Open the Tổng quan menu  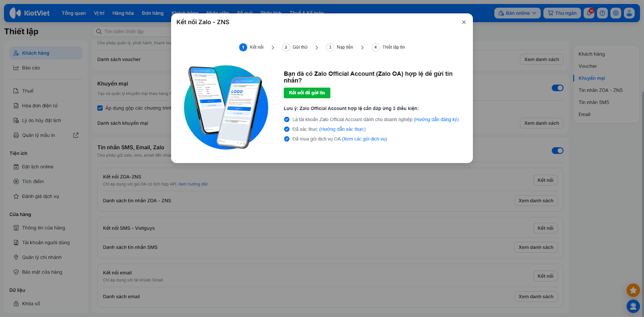click(x=74, y=13)
